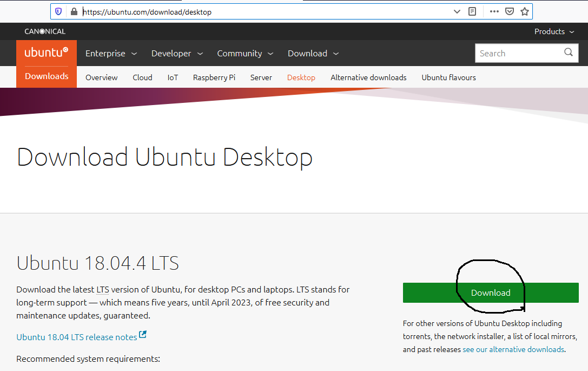588x371 pixels.
Task: Open the Cloud tab
Action: (142, 77)
